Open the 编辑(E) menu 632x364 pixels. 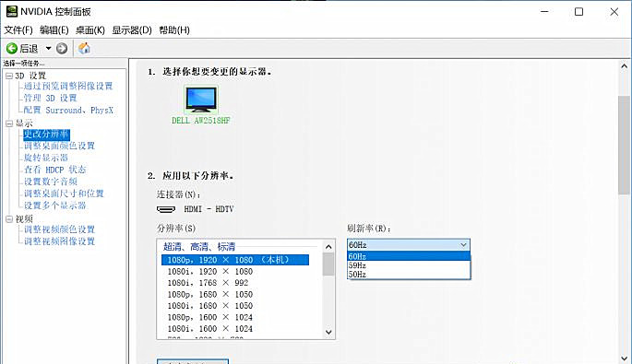click(x=54, y=30)
